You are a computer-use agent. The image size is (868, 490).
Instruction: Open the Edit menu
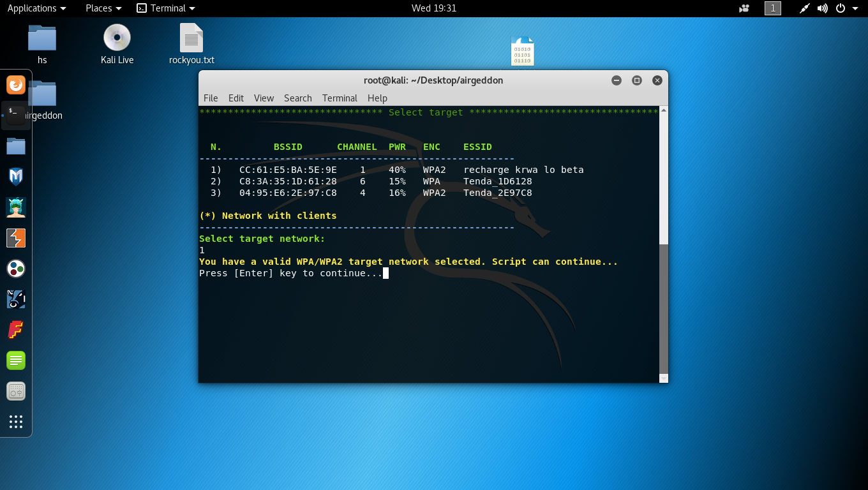(236, 98)
